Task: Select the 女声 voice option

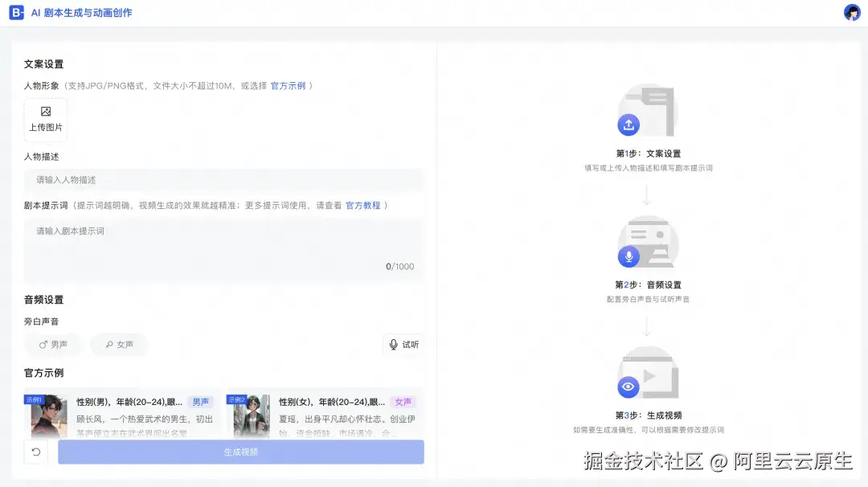Action: tap(118, 344)
